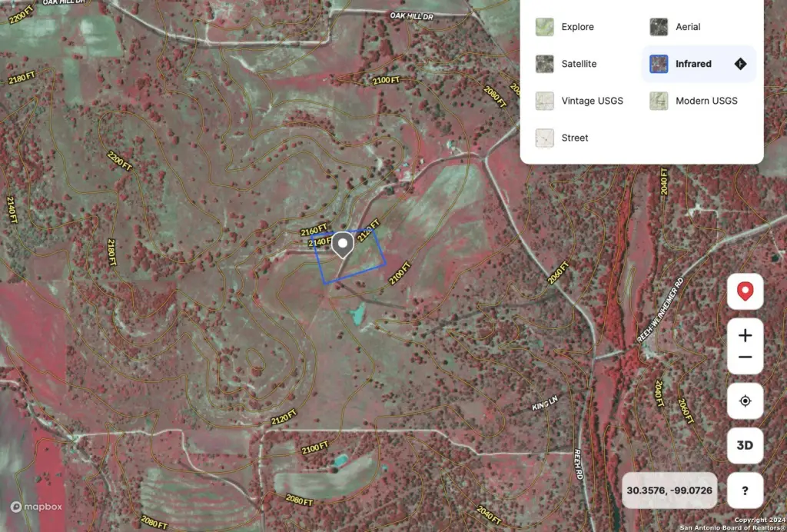The height and width of the screenshot is (532, 787).
Task: Choose the Street map layer
Action: coord(575,138)
